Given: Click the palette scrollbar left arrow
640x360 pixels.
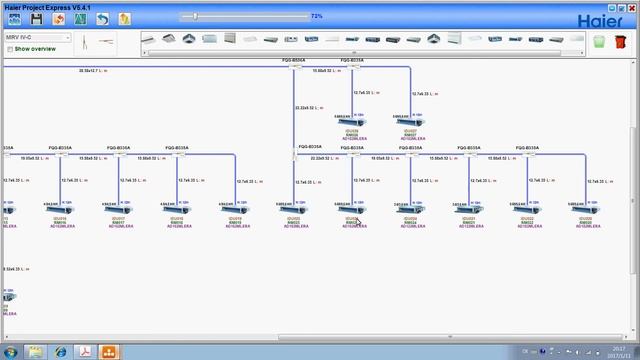Looking at the screenshot, I should pos(145,53).
